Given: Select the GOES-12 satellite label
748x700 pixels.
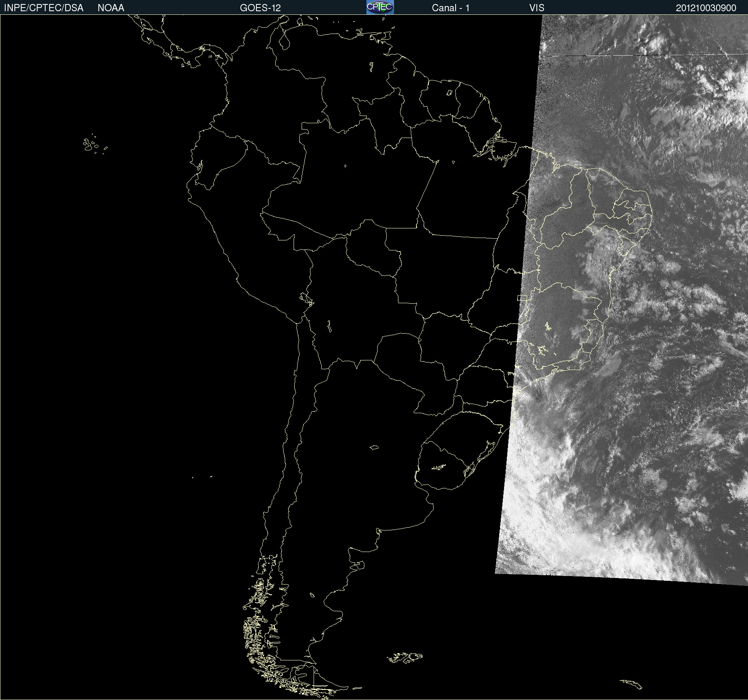Looking at the screenshot, I should pos(260,8).
